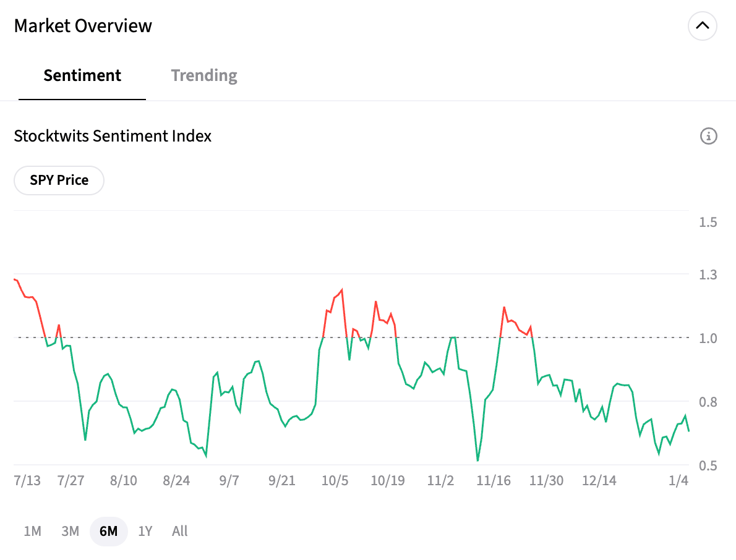Click the 1/4 date label on the x-axis

pos(679,481)
